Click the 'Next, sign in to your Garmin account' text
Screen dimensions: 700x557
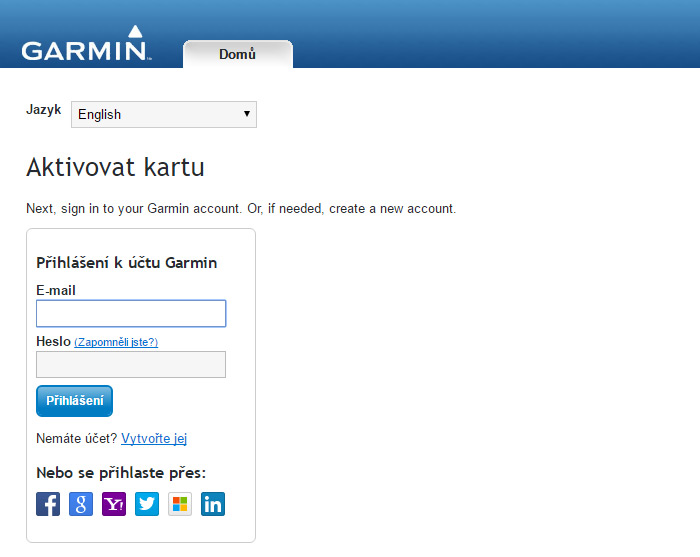pos(133,208)
